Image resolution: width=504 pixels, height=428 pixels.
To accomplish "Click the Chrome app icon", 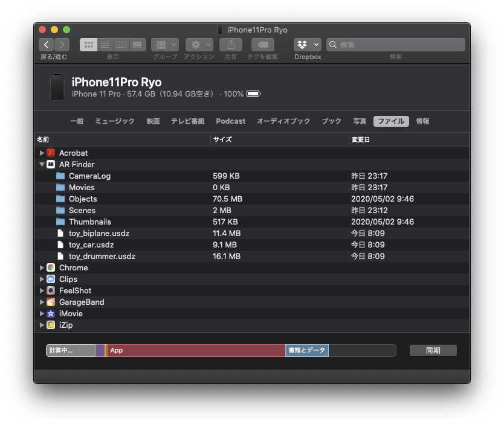I will click(51, 267).
